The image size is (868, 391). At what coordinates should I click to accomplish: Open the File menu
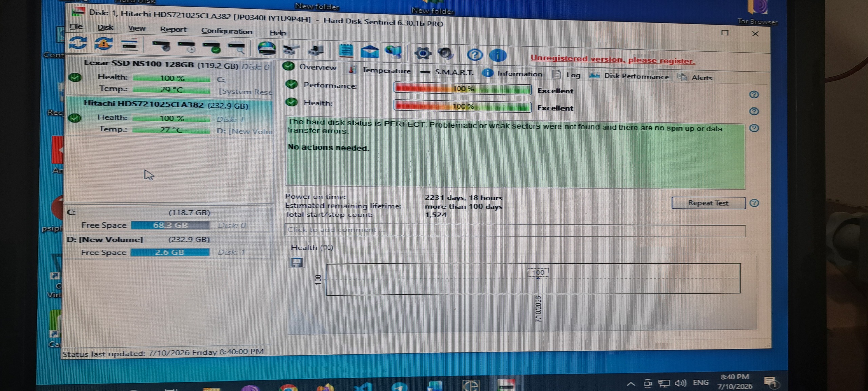[76, 26]
